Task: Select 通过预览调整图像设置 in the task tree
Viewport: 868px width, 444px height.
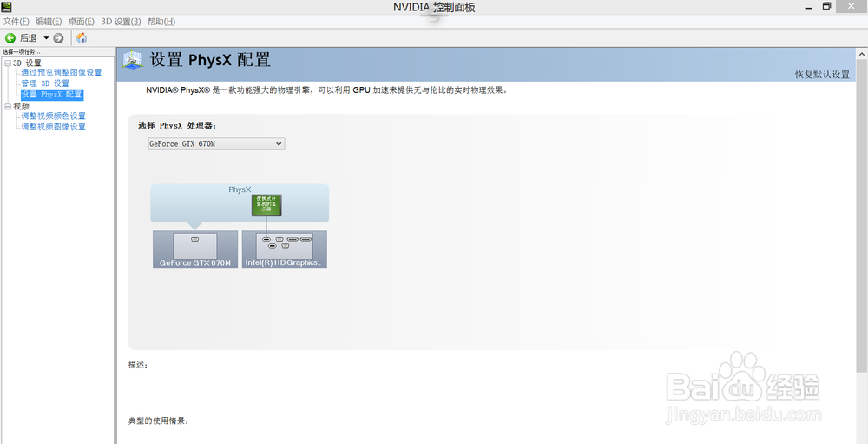Action: pos(62,73)
